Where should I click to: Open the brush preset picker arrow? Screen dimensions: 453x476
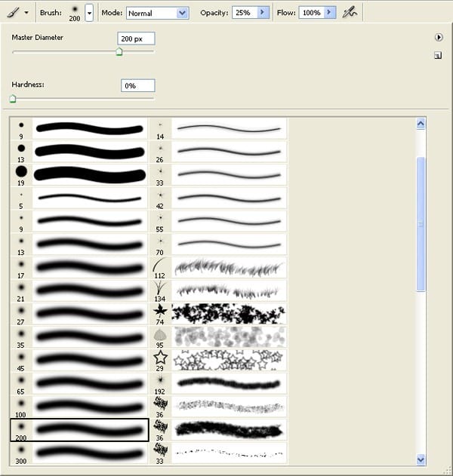[x=89, y=13]
